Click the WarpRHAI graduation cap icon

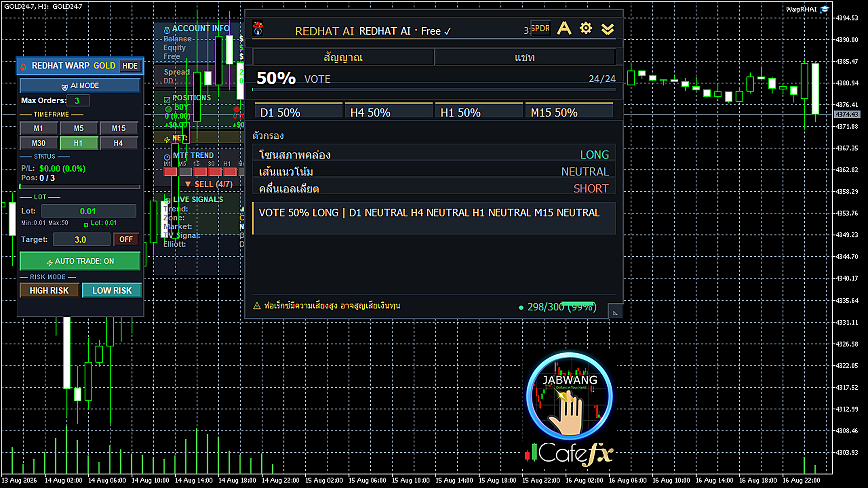click(x=825, y=9)
